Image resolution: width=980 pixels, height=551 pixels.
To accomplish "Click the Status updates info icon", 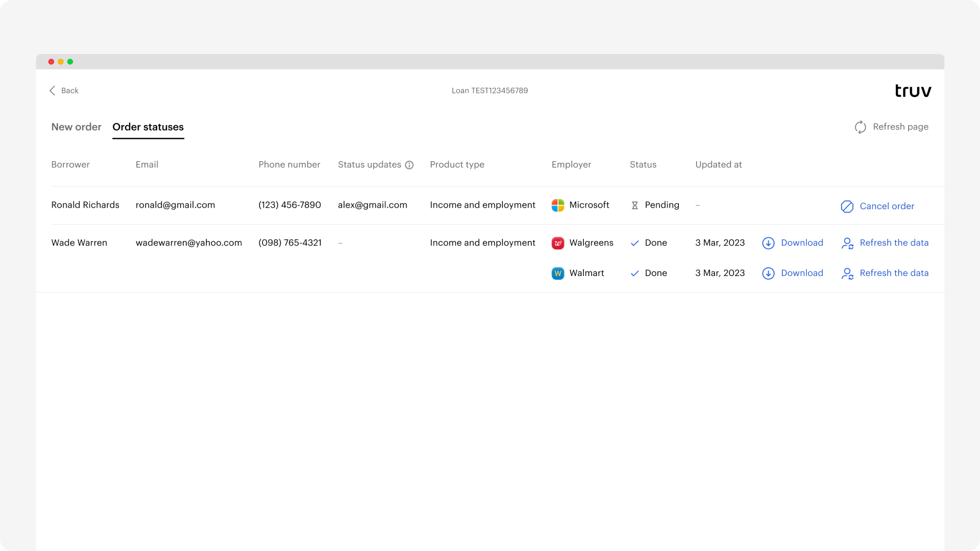I will pyautogui.click(x=409, y=165).
